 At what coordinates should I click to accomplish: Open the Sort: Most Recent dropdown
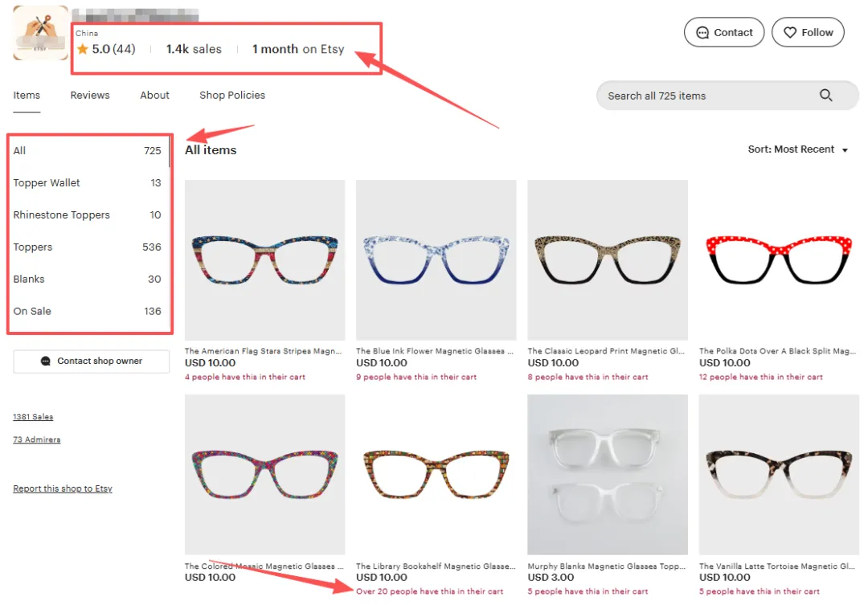pos(797,149)
